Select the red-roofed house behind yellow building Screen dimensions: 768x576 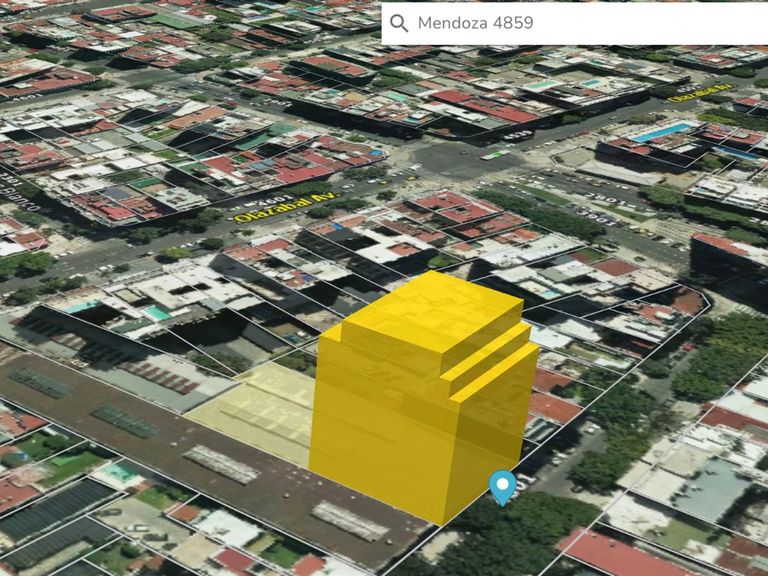[556, 404]
